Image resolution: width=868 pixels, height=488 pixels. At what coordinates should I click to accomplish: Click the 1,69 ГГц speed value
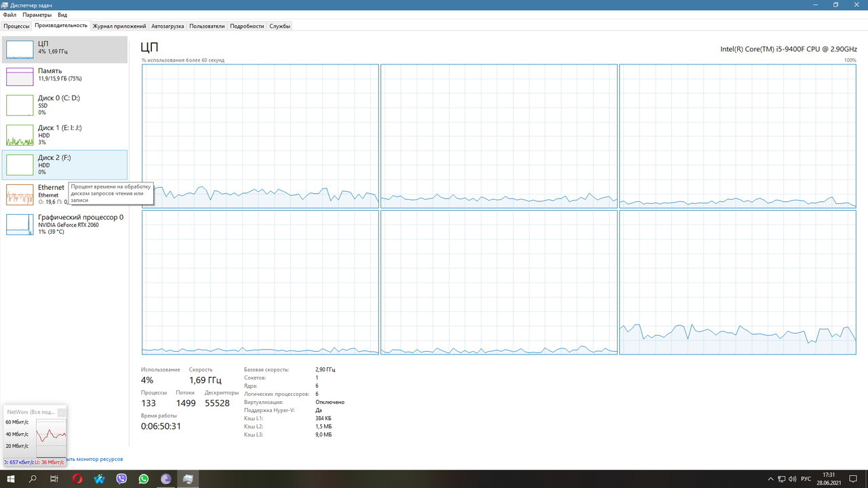[205, 380]
